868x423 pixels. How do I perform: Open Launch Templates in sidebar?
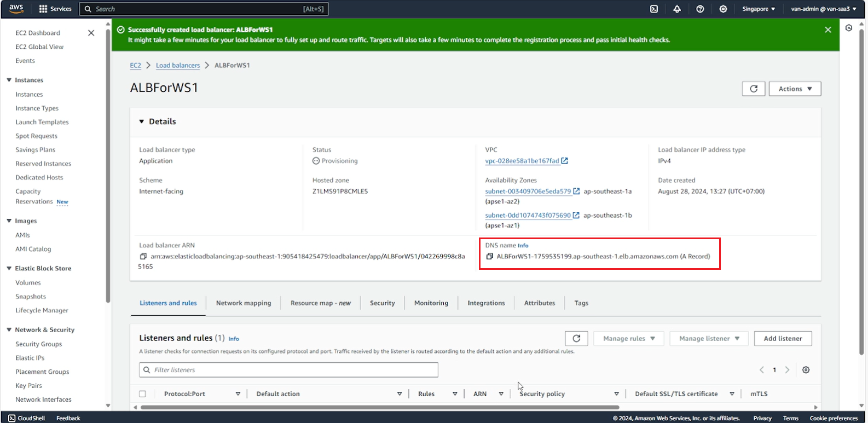coord(42,122)
